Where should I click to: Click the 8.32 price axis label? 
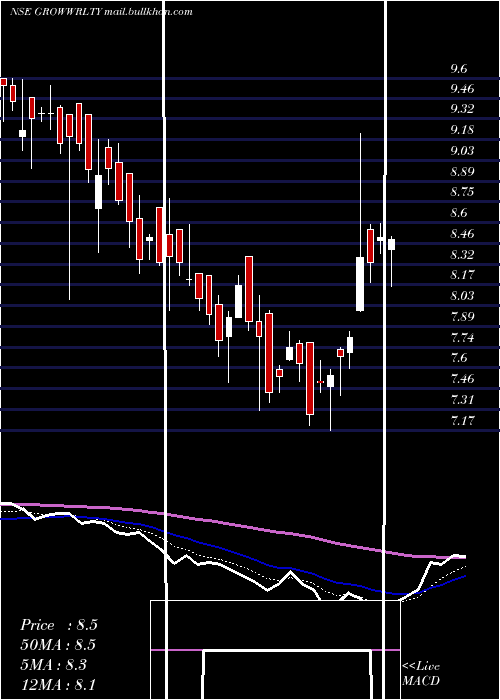[x=462, y=254]
